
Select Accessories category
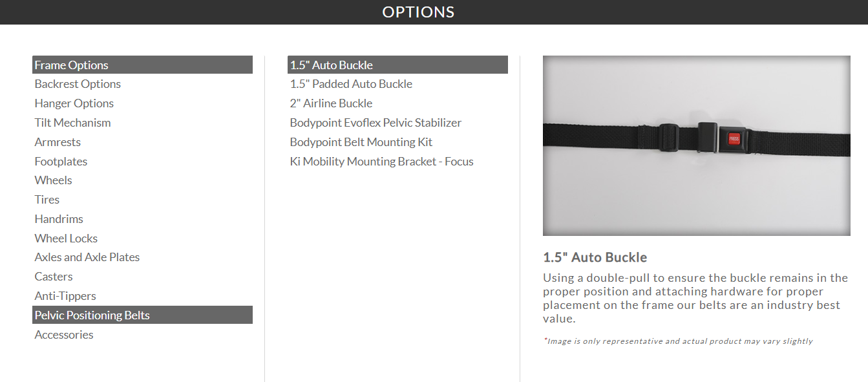(x=64, y=335)
